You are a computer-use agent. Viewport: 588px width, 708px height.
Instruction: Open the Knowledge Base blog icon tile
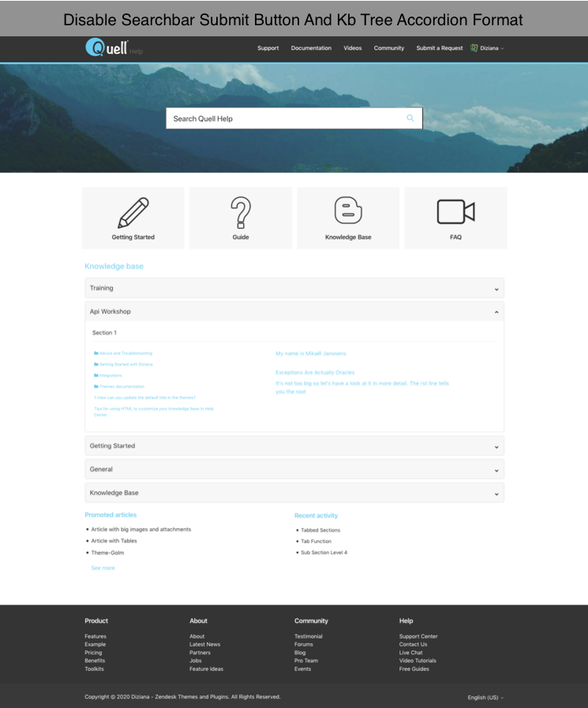tap(348, 218)
